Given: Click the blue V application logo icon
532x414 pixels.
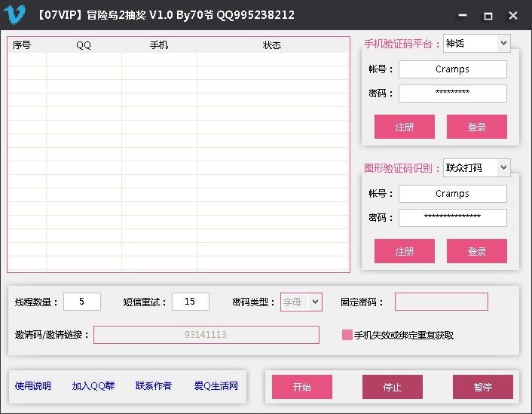Looking at the screenshot, I should coord(14,14).
